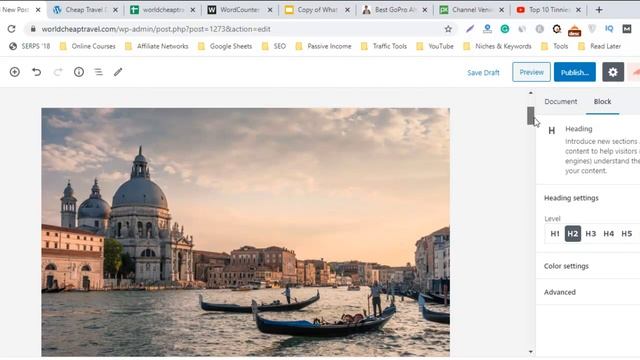The width and height of the screenshot is (640, 360).
Task: Choose heading level H5
Action: click(x=627, y=234)
